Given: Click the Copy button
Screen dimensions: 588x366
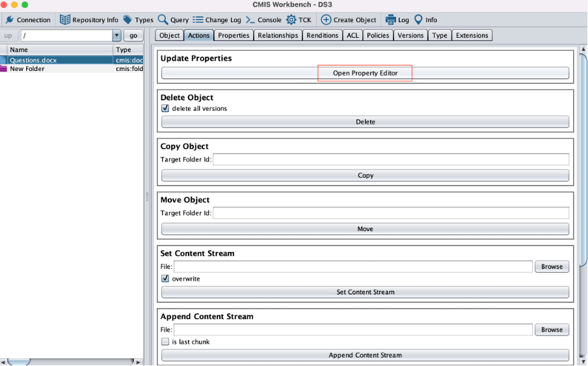Looking at the screenshot, I should pyautogui.click(x=366, y=175).
